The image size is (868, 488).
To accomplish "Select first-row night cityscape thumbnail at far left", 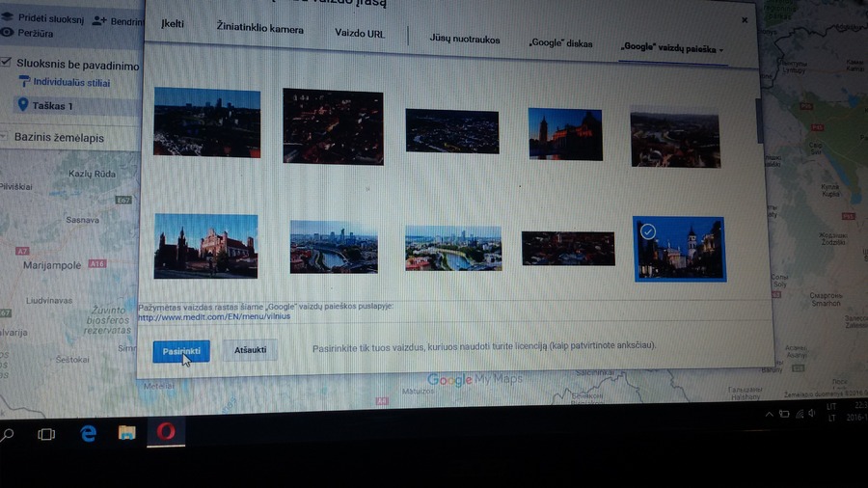I will pyautogui.click(x=207, y=122).
